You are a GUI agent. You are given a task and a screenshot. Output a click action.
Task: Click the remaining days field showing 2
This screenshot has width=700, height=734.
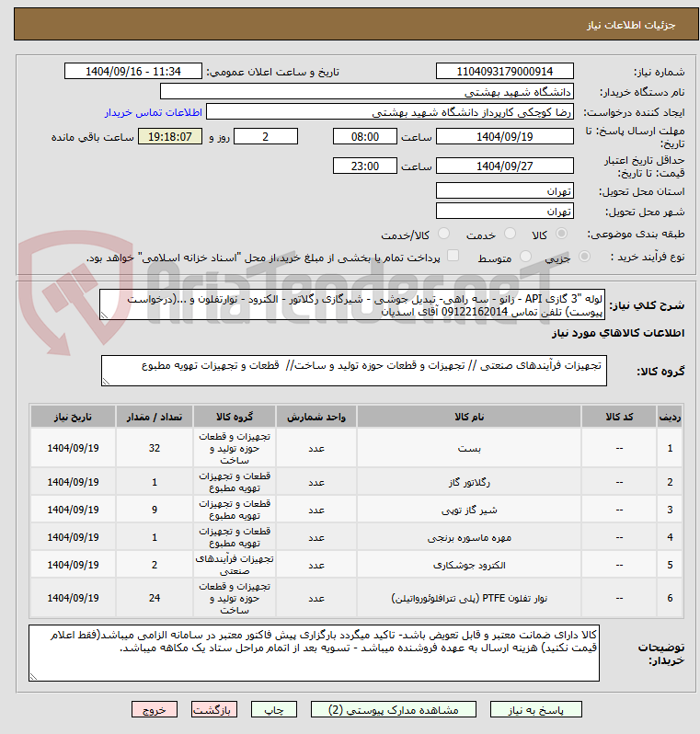[x=266, y=136]
